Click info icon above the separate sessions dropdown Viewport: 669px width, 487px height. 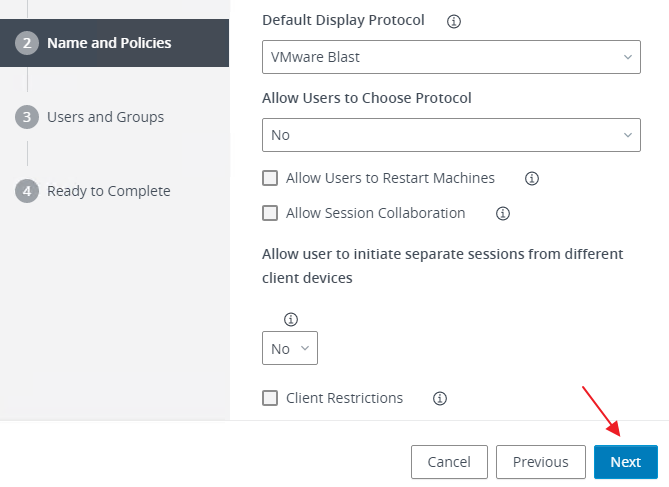pyautogui.click(x=291, y=319)
